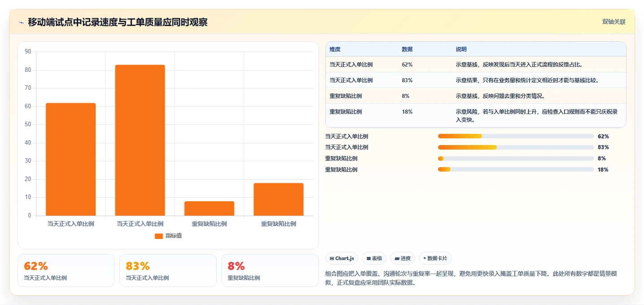Viewport: 644px width, 305px height.
Task: Click the 8% progress bar
Action: [x=516, y=159]
